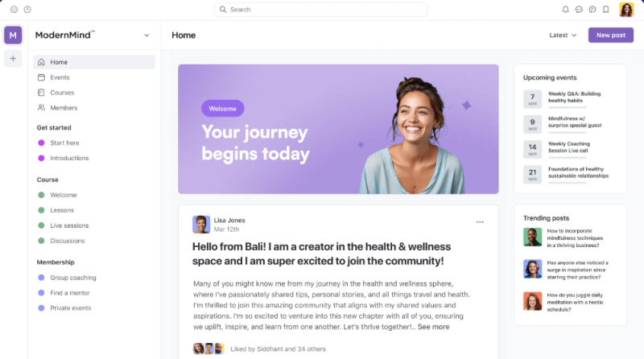Click the smiley face icon top-left
This screenshot has height=359, width=644.
point(14,10)
